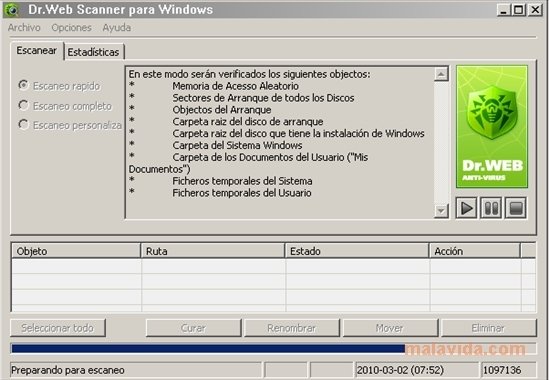Switch to the Estadísticas tab
The image size is (549, 380).
click(x=93, y=52)
